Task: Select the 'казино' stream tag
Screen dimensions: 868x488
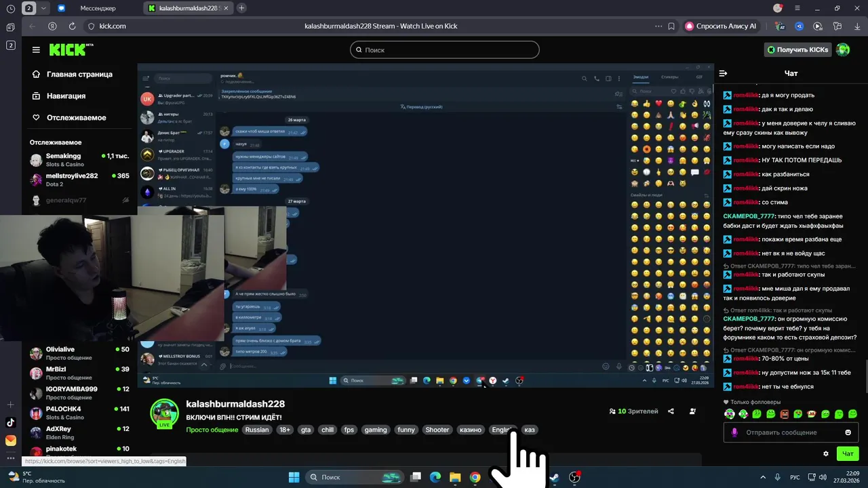Action: point(471,430)
